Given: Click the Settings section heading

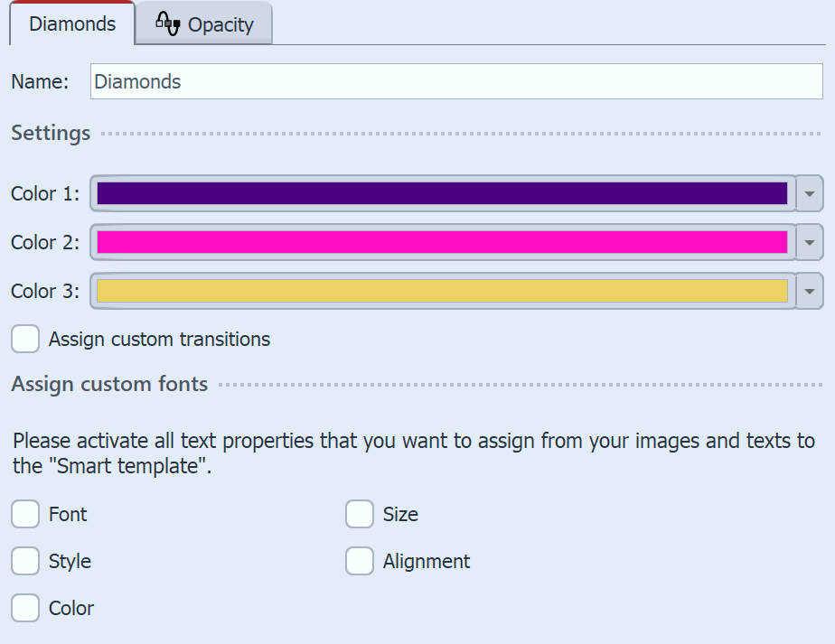Looking at the screenshot, I should [x=50, y=133].
